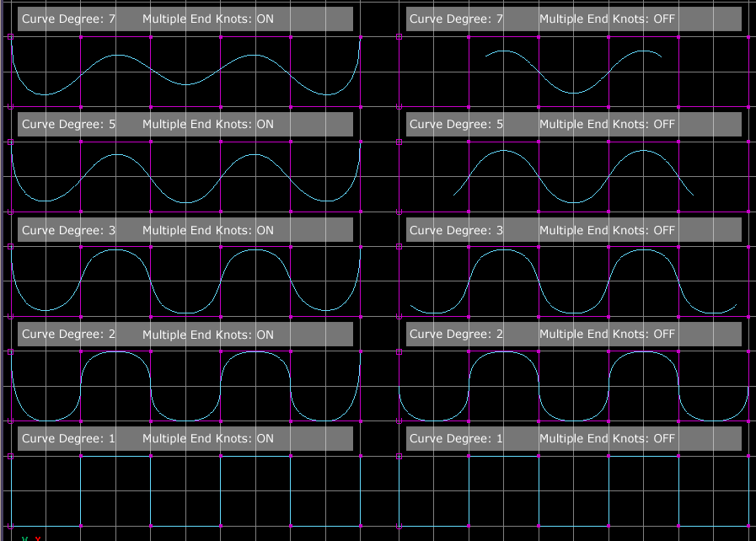Screen dimensions: 756x541
Task: Select the 'Curve Degree: 1' label, knots OFF
Action: pos(456,439)
